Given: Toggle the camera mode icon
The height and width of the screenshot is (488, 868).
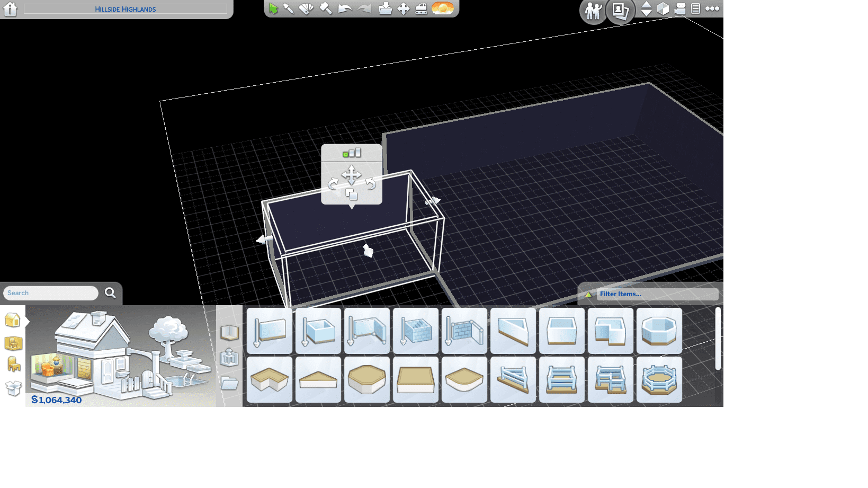Looking at the screenshot, I should (680, 9).
